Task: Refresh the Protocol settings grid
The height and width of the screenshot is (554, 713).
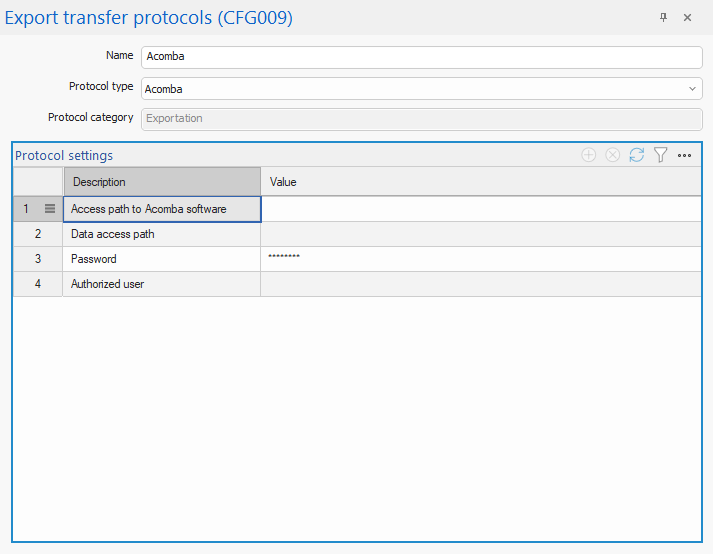Action: tap(636, 155)
